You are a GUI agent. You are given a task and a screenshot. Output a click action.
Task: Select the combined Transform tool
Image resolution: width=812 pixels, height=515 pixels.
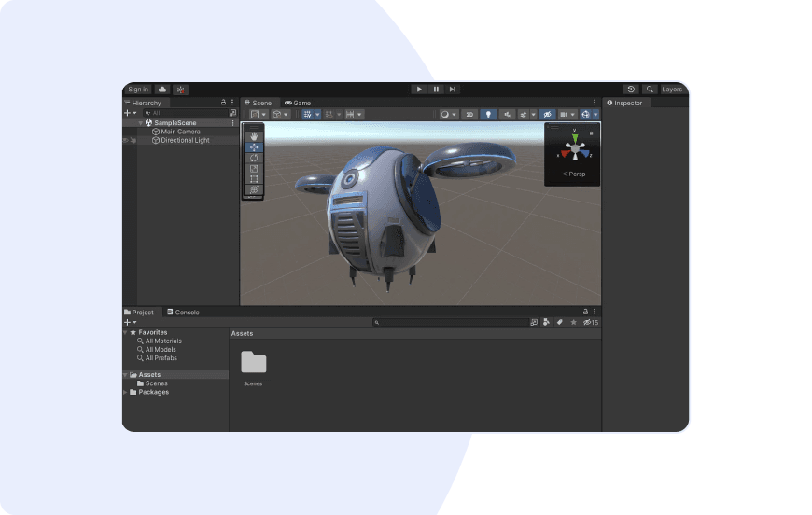254,189
